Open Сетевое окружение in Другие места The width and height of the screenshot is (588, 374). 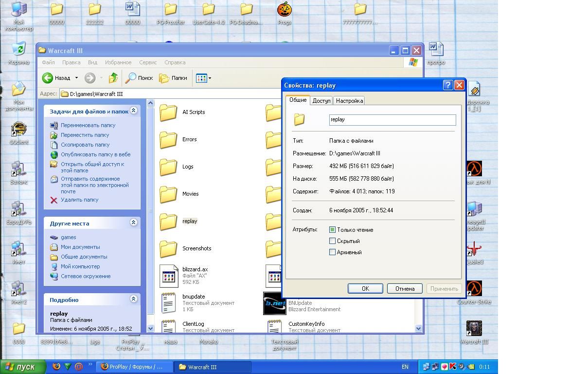85,276
